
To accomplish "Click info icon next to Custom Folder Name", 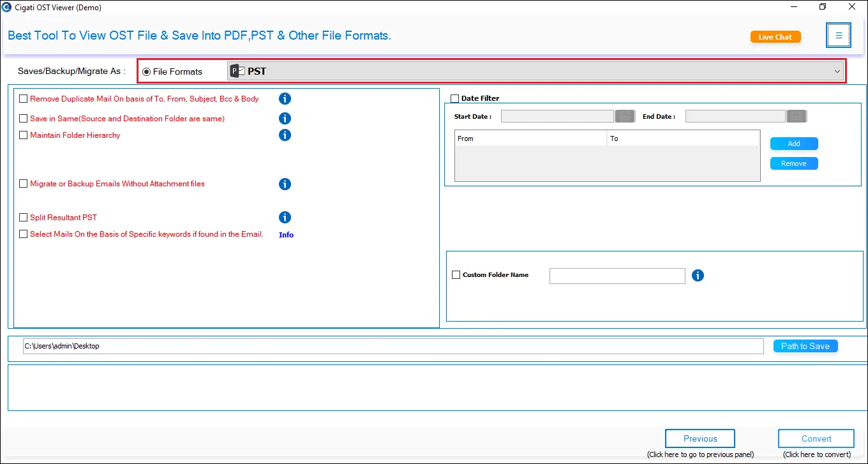I will [x=698, y=275].
